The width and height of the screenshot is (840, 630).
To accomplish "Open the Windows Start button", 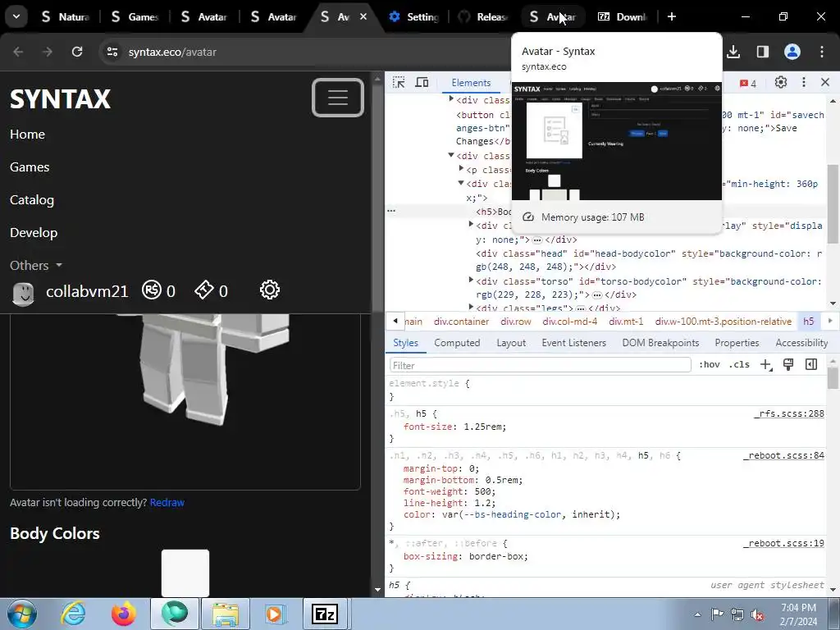I will [21, 614].
